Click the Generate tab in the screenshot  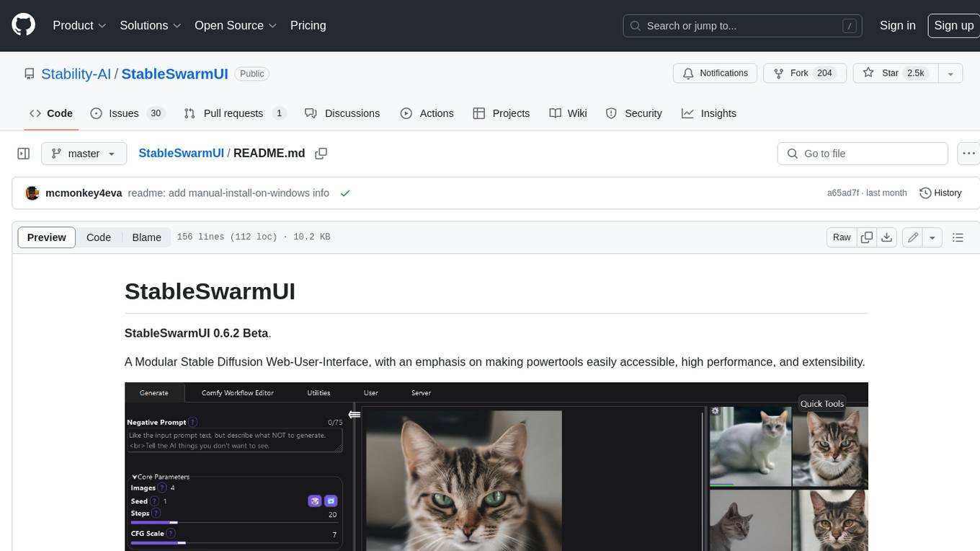click(154, 393)
